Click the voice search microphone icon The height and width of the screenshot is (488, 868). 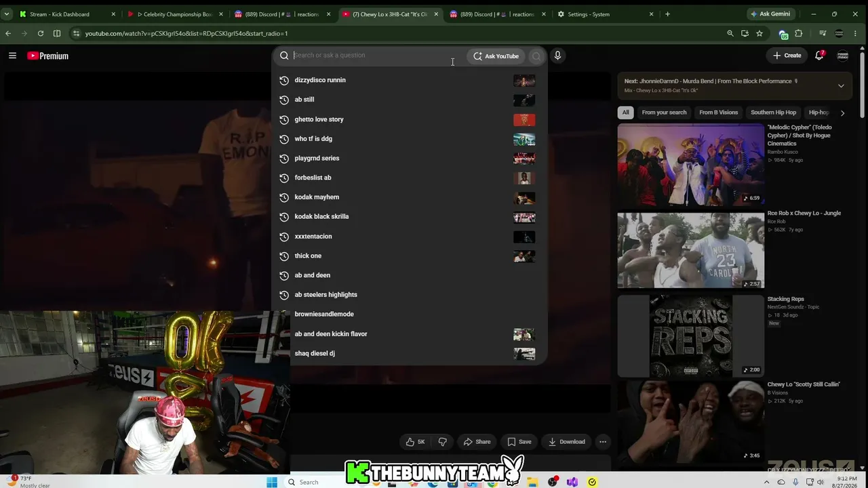[x=557, y=56]
